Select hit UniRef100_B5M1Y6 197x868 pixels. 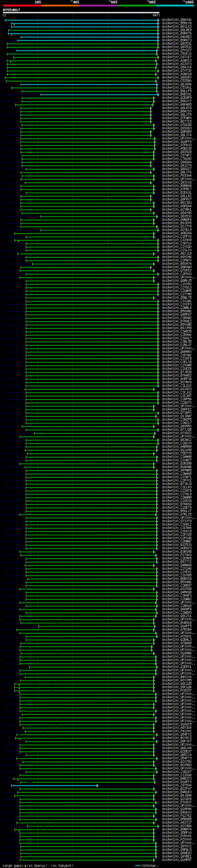click(177, 23)
